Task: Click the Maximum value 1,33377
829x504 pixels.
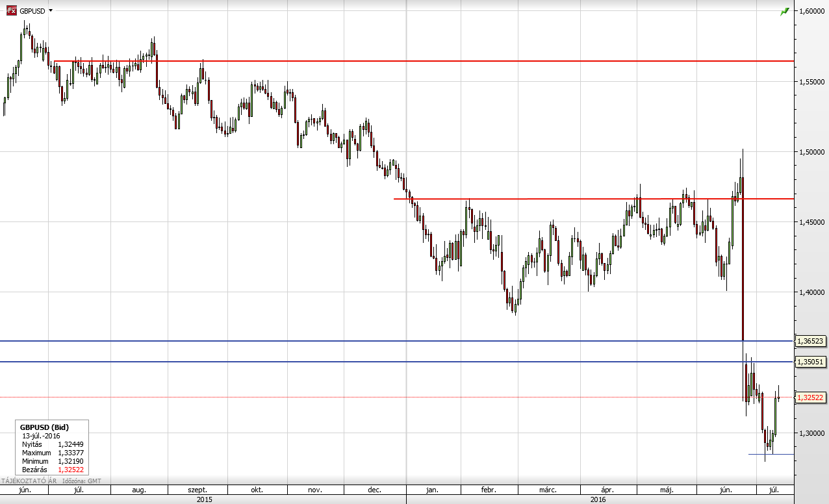Action: (x=71, y=453)
